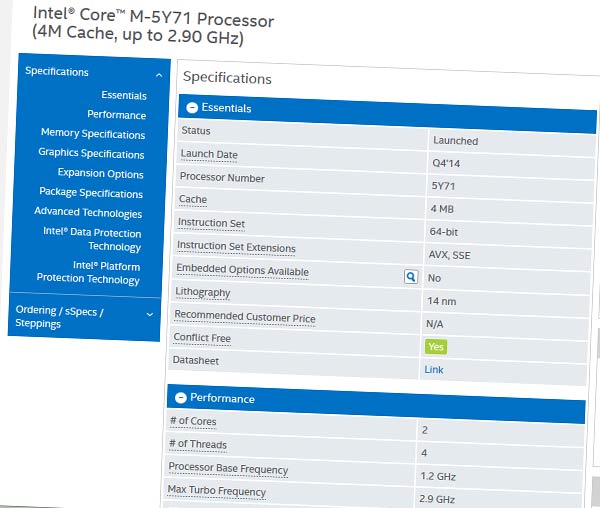
Task: Click the Performance section header text
Action: tap(222, 398)
